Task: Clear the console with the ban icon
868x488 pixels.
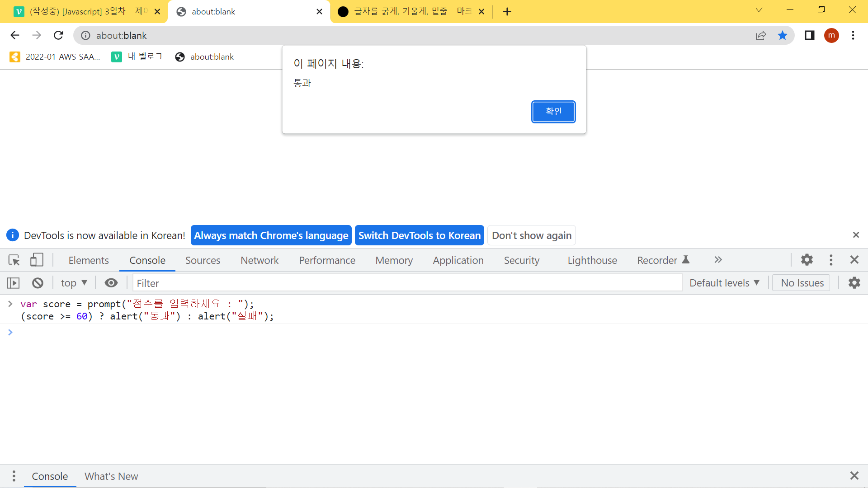Action: pos(38,283)
